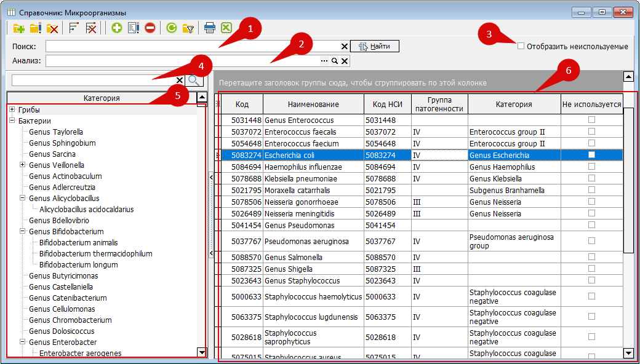Click the printer icon
Image resolution: width=640 pixels, height=364 pixels.
click(x=209, y=28)
